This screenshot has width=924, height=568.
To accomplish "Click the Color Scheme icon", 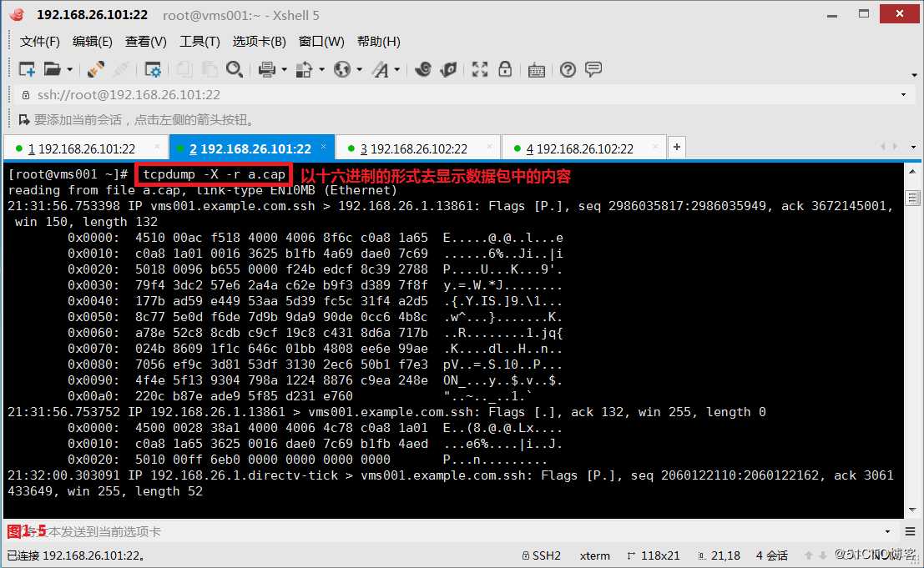I will pos(304,69).
